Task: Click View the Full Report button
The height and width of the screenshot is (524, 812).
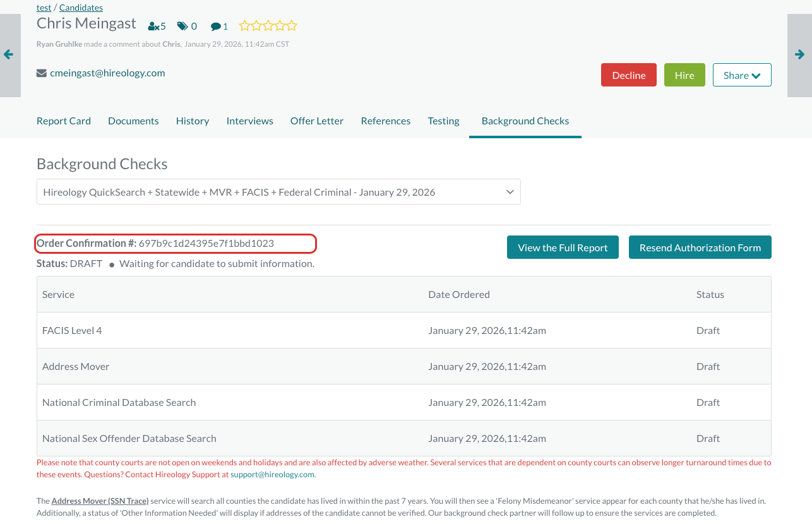Action: [563, 247]
